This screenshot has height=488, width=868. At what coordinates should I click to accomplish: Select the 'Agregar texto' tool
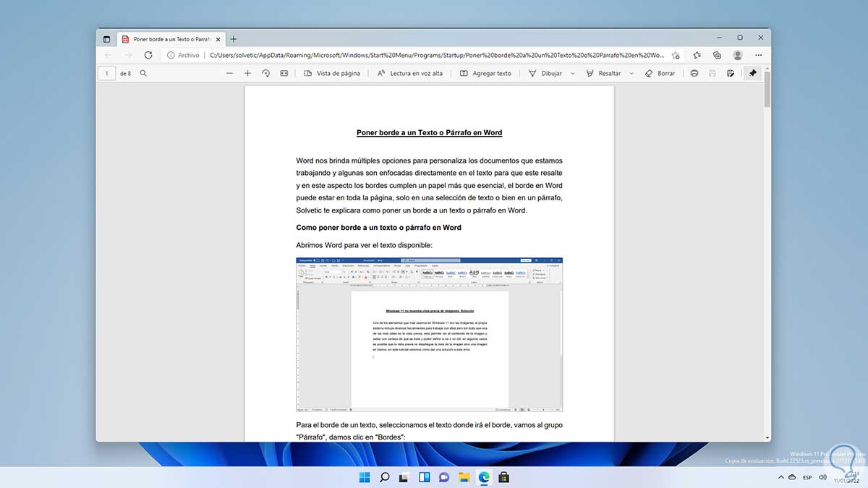click(485, 73)
